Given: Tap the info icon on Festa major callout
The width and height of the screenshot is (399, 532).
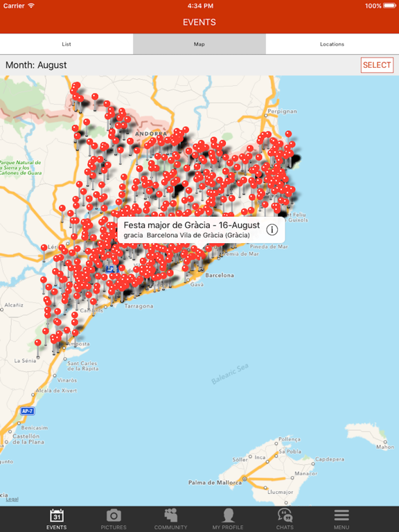Looking at the screenshot, I should coord(272,230).
